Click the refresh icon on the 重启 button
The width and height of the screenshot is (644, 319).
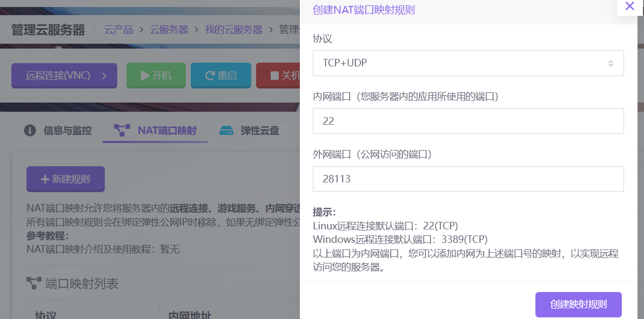(x=210, y=76)
